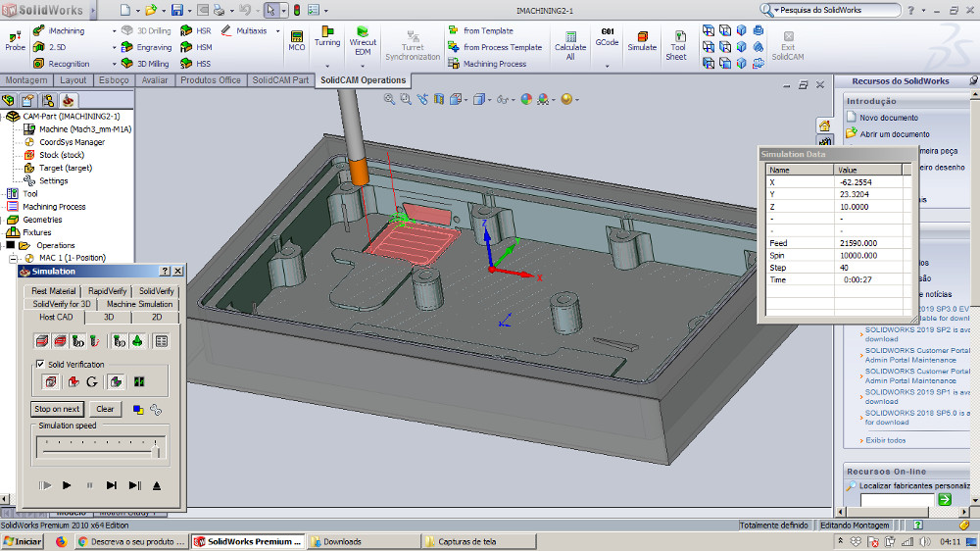Open the Machine Simulation tab

(x=139, y=304)
